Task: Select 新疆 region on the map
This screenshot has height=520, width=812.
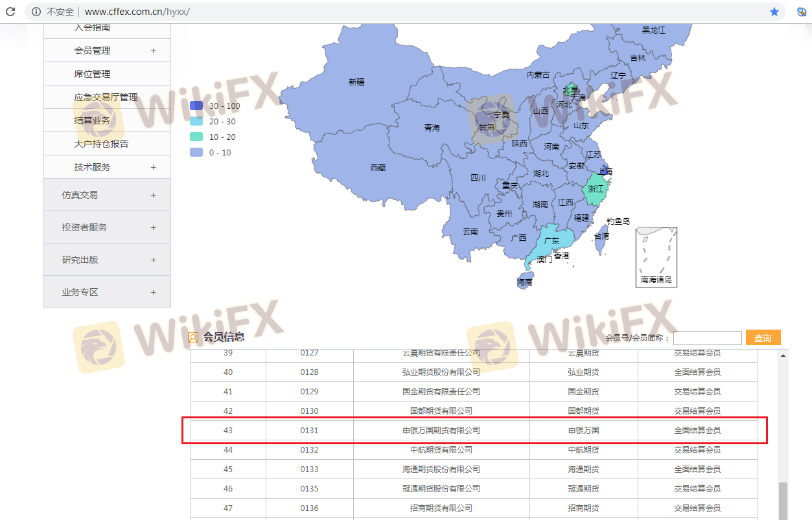Action: coord(356,82)
